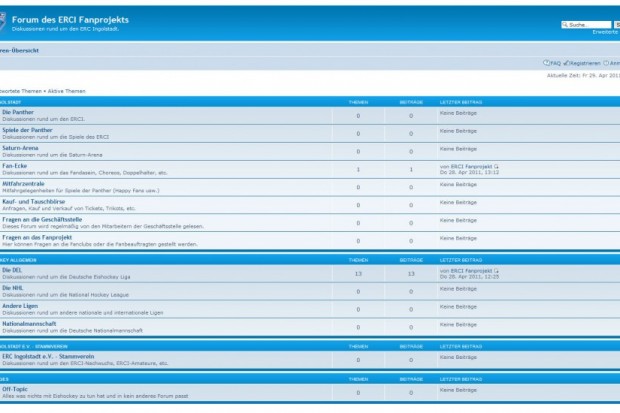Open the Foren-Übersicht breadcrumb link
The width and height of the screenshot is (620, 413).
(19, 51)
